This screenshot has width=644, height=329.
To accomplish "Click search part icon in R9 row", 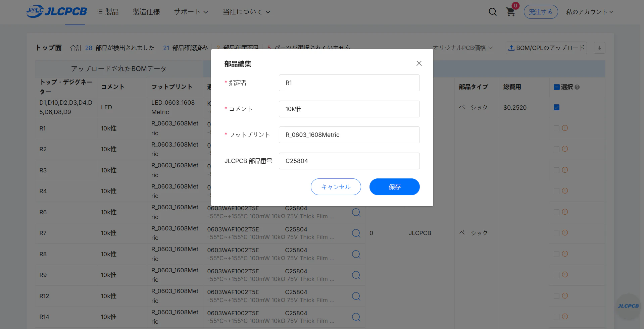I will pos(356,275).
